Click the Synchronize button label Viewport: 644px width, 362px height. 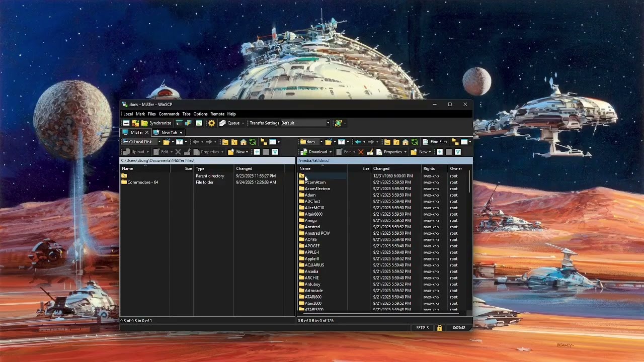pos(160,123)
